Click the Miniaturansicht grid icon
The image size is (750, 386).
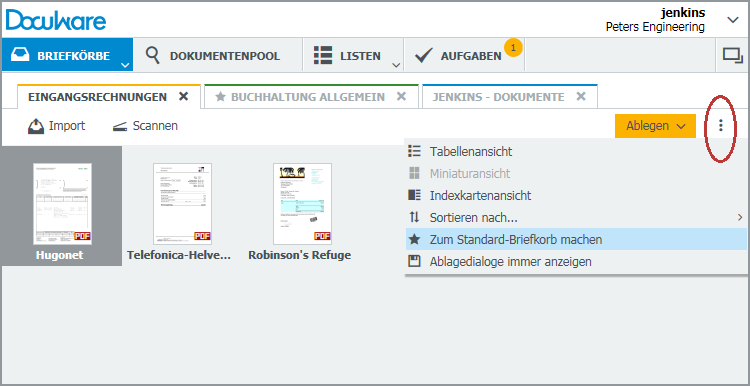[414, 174]
